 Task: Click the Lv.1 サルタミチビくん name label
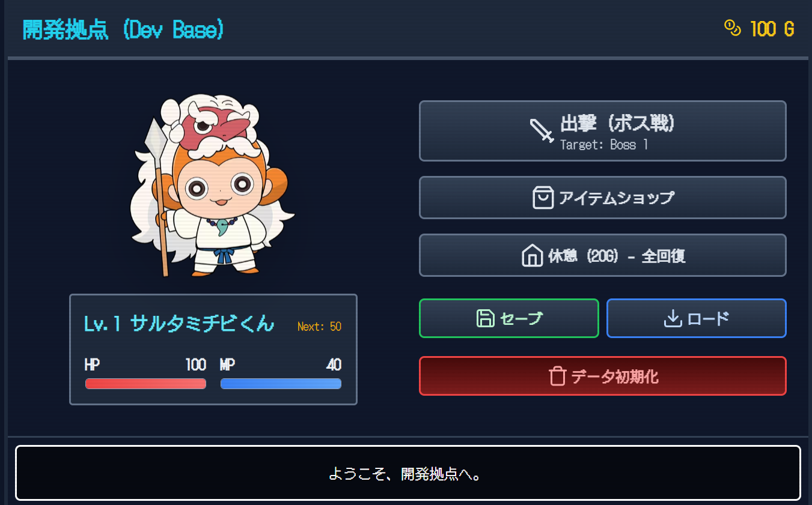[179, 324]
